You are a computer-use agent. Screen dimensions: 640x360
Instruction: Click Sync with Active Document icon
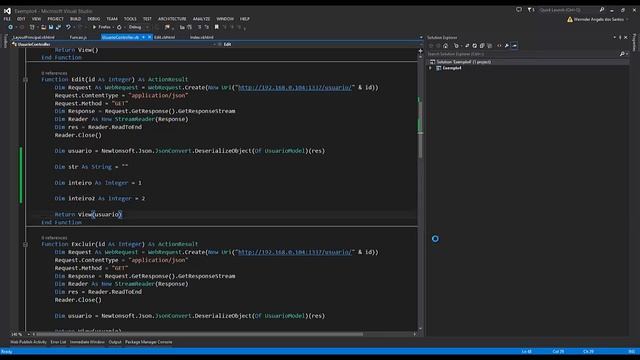click(x=467, y=46)
